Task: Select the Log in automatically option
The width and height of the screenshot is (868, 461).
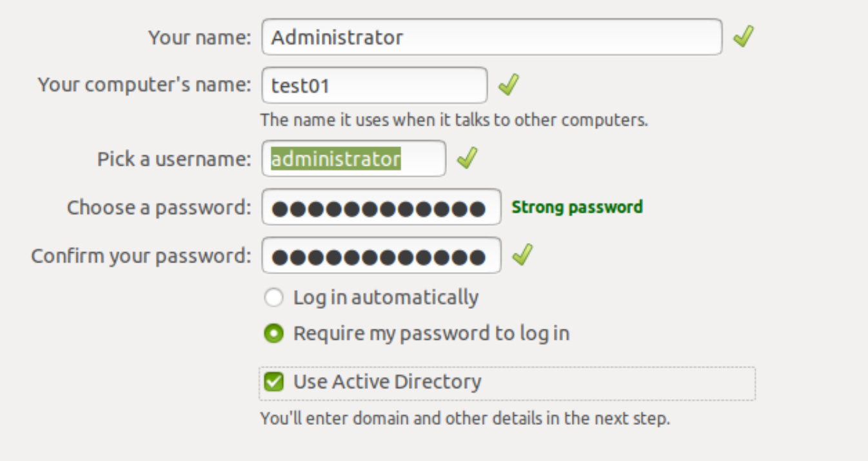Action: 274,297
